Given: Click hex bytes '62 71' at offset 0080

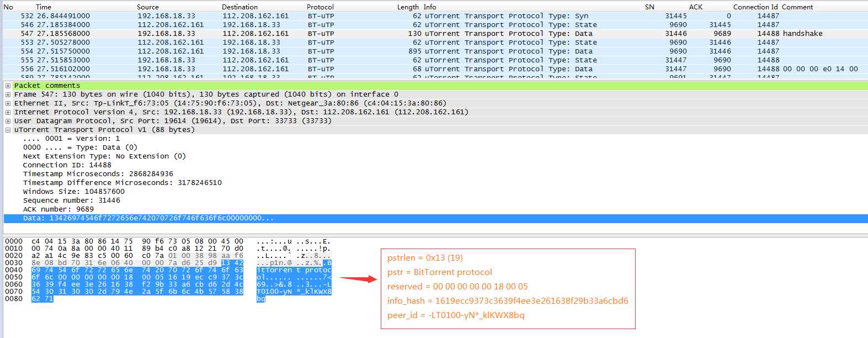Looking at the screenshot, I should tap(42, 299).
